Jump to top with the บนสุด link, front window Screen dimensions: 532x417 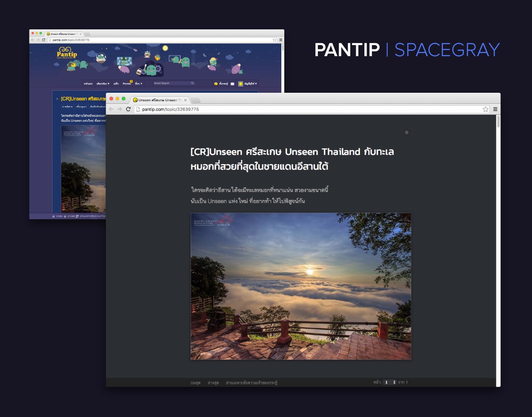195,383
